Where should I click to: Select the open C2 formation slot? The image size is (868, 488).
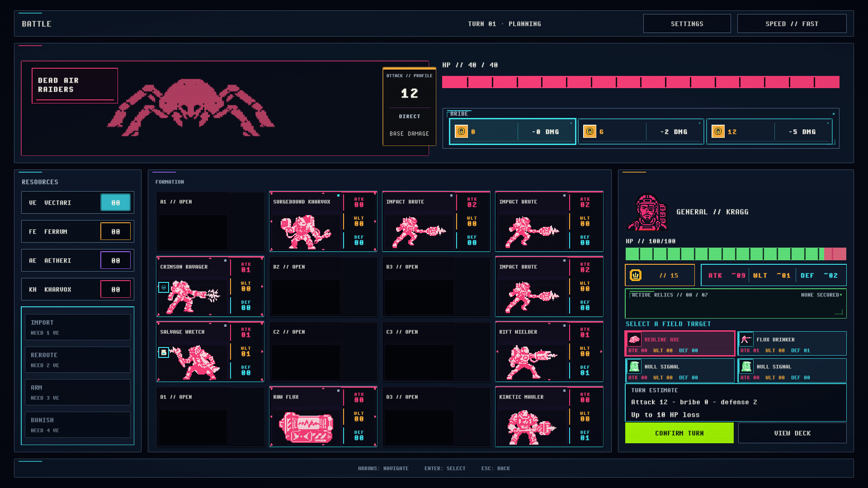[x=323, y=352]
